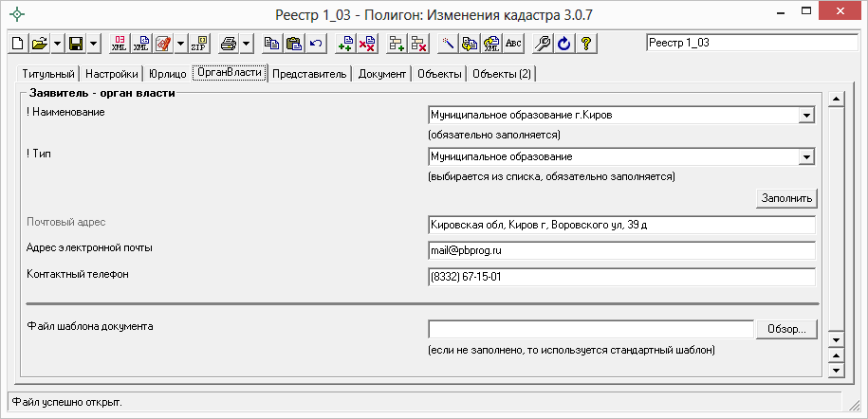Copy with the two-pages icon
Viewport: 868px width, 419px height.
(x=272, y=44)
